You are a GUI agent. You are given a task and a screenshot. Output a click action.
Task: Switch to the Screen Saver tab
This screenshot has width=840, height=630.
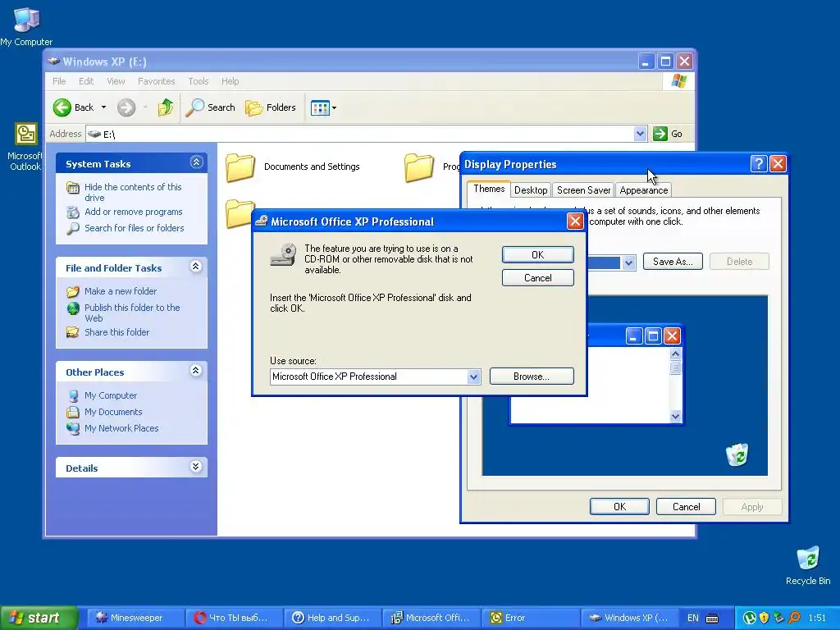tap(583, 190)
